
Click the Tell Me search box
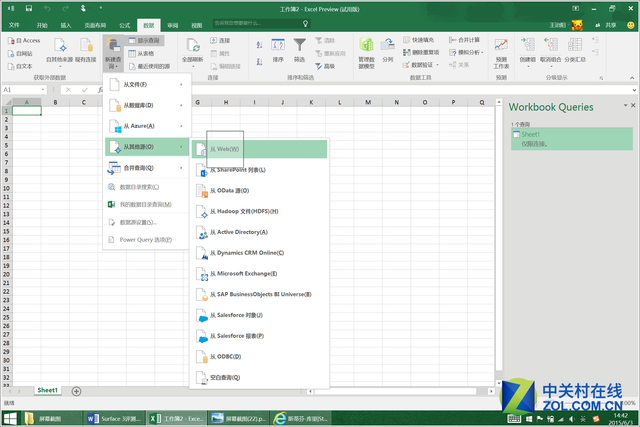[261, 24]
